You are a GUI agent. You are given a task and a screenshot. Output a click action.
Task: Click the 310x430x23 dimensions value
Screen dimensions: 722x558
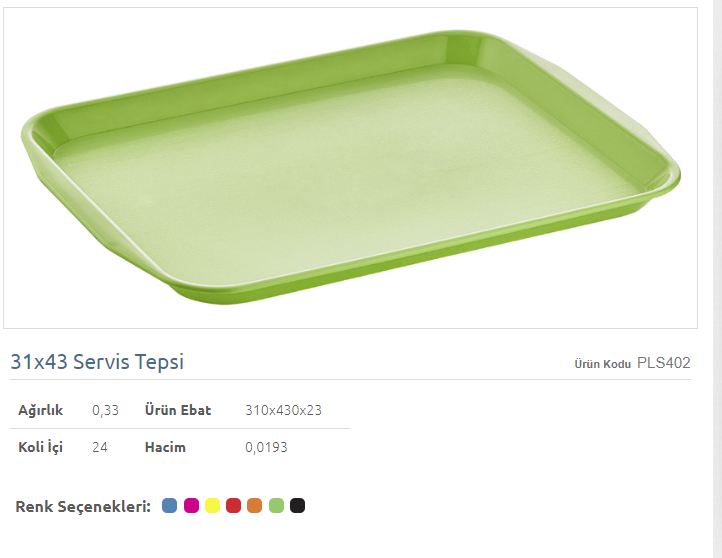(283, 410)
